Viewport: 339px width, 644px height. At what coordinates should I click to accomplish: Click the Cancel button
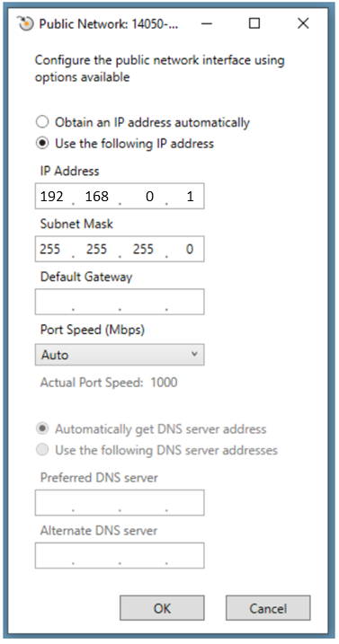tap(268, 608)
